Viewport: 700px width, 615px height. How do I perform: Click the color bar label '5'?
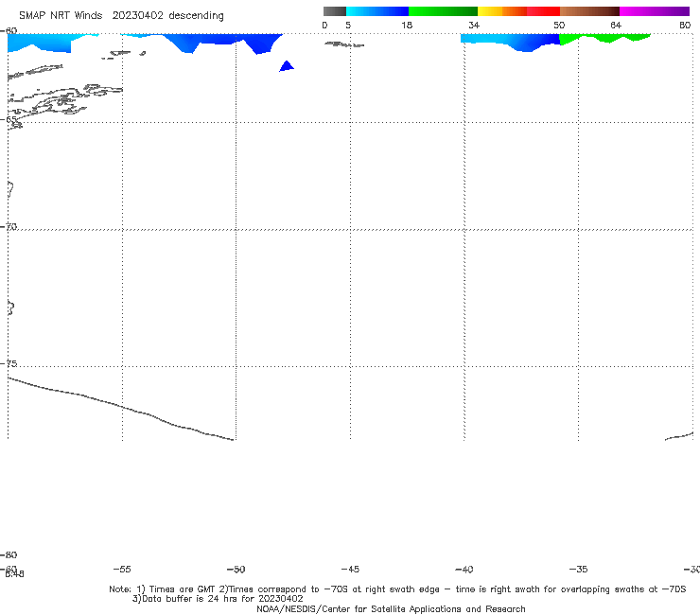point(348,25)
